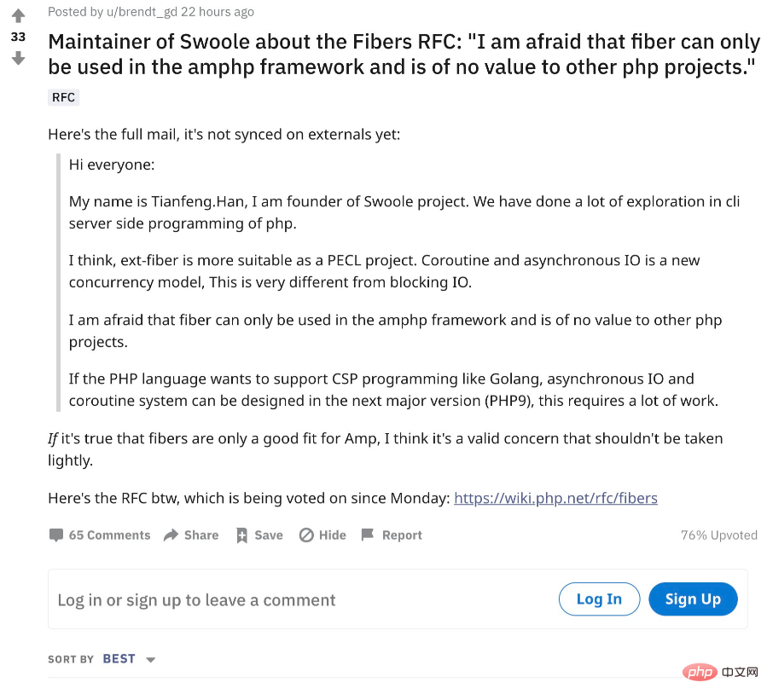Visit the u/brendt_gd user profile

[x=135, y=12]
